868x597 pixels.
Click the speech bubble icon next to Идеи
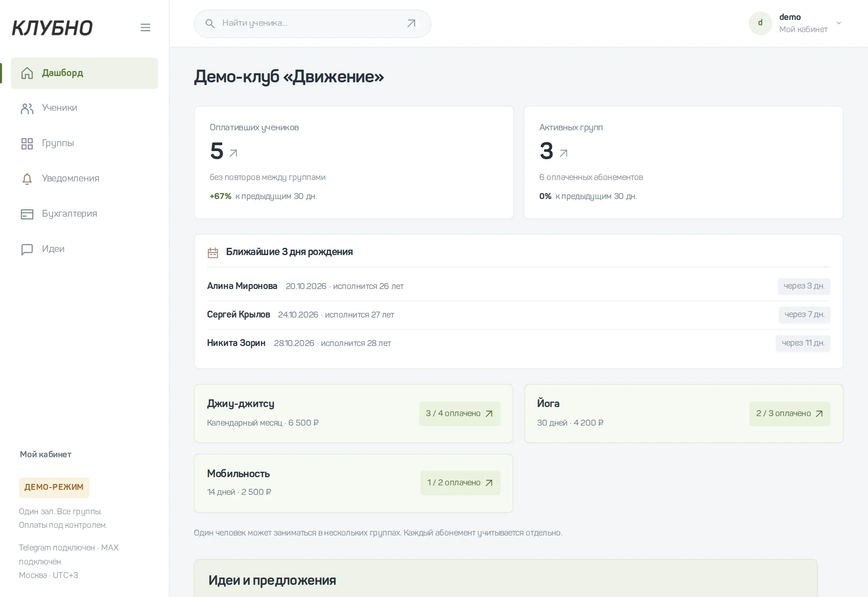coord(27,250)
